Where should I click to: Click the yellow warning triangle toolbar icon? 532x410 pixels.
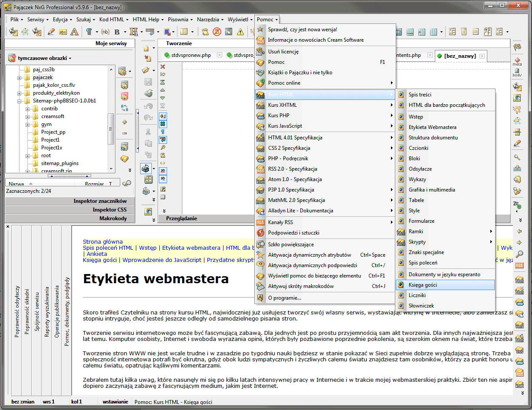pos(240,32)
